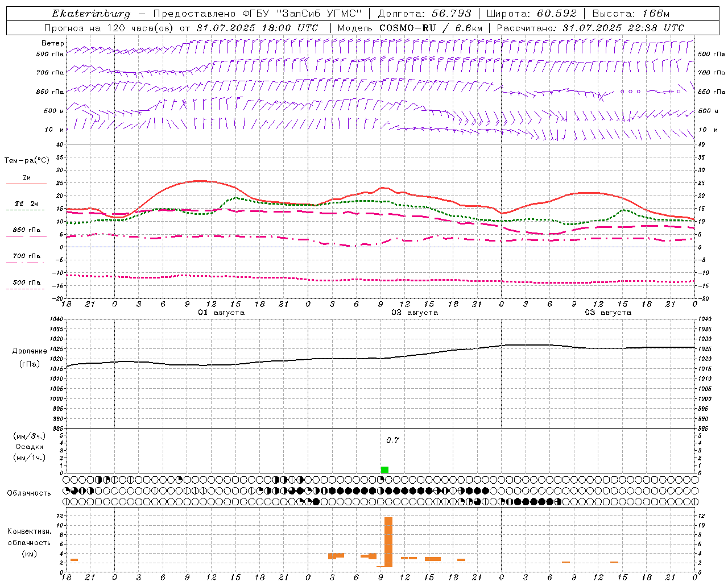
Task: Click the Ekaterinburg station title
Action: (91, 14)
